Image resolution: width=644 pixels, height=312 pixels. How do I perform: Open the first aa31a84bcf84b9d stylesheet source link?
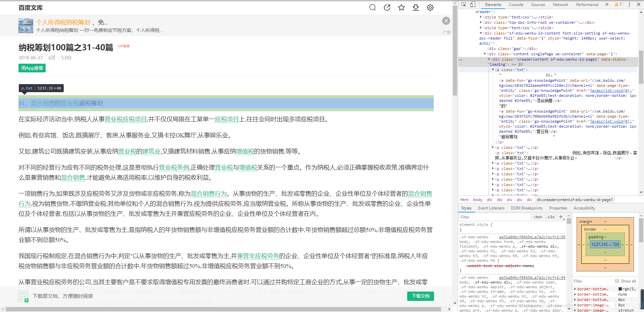click(532, 237)
